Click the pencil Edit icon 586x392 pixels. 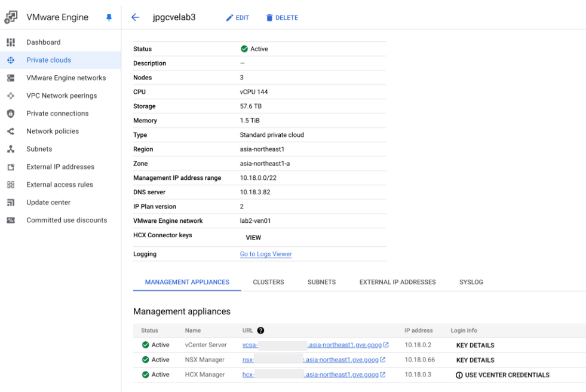tap(229, 17)
